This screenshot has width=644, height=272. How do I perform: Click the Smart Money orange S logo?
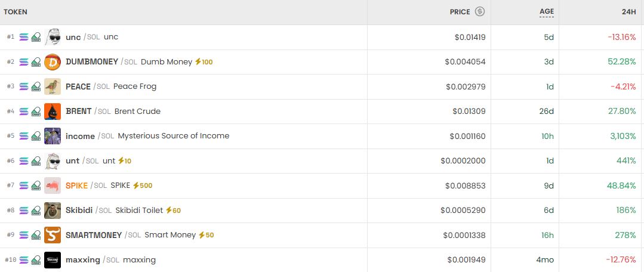[x=53, y=235]
